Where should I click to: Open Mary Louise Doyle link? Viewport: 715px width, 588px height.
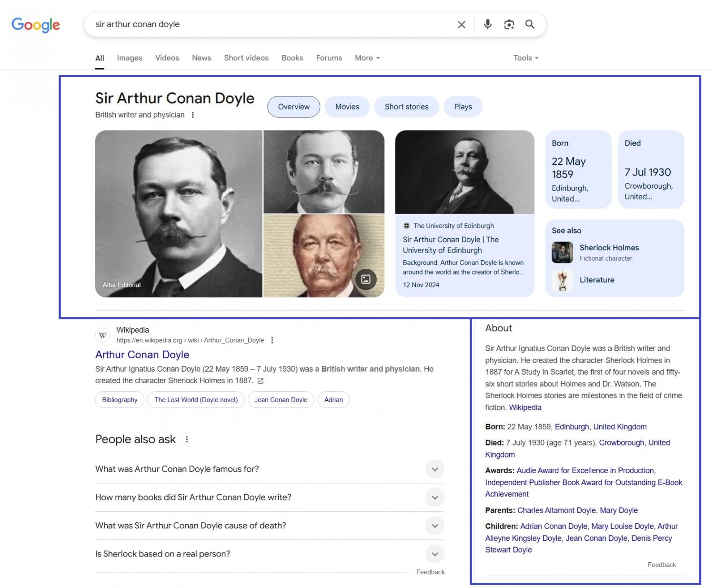click(x=622, y=527)
